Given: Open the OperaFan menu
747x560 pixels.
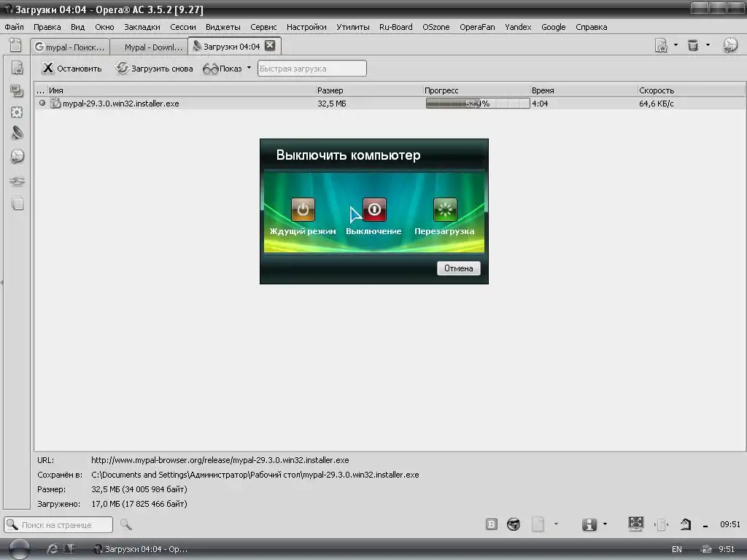Looking at the screenshot, I should 477,27.
